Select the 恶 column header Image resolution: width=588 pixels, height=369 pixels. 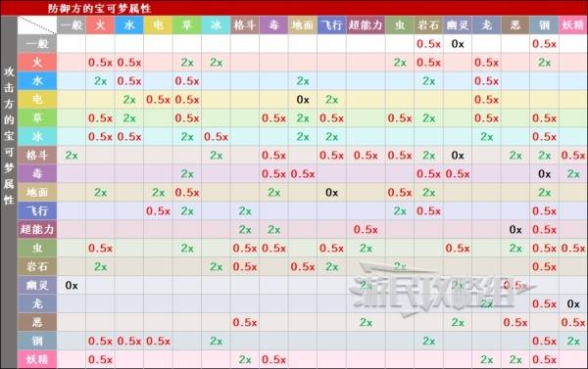(515, 25)
